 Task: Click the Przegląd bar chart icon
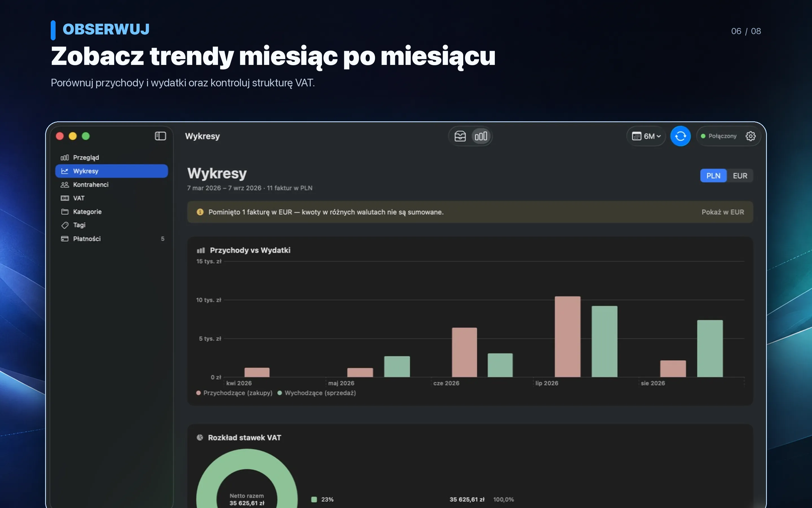tap(65, 157)
